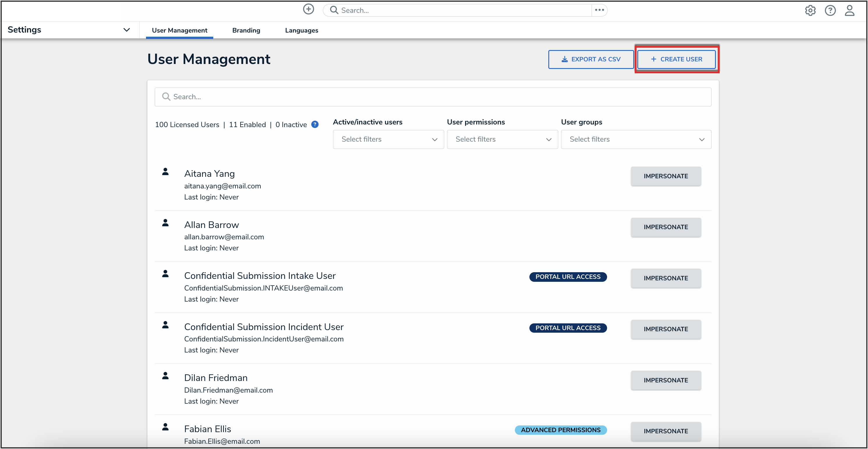Click the user list search field

tap(433, 97)
